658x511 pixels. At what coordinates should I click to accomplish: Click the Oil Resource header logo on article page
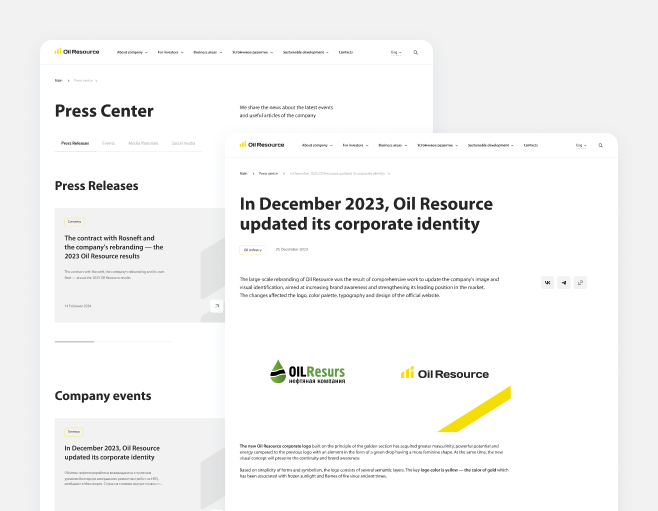[262, 145]
